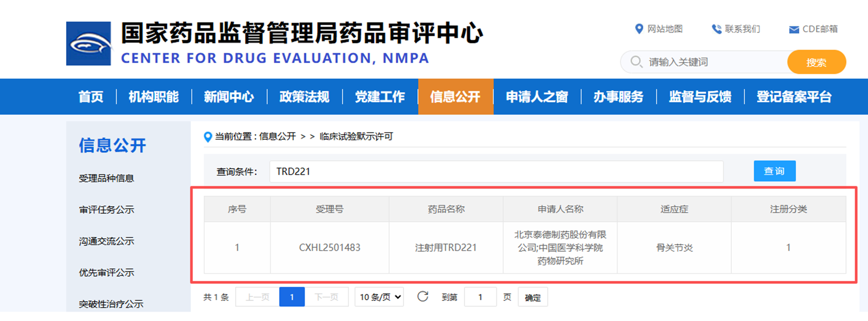Click the 到第 page number input box
Image resolution: width=868 pixels, height=321 pixels.
coord(480,297)
